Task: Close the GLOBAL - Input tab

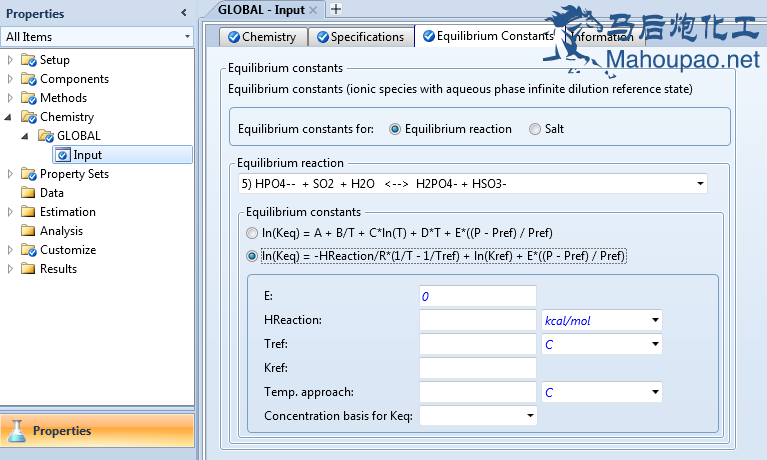Action: [312, 9]
